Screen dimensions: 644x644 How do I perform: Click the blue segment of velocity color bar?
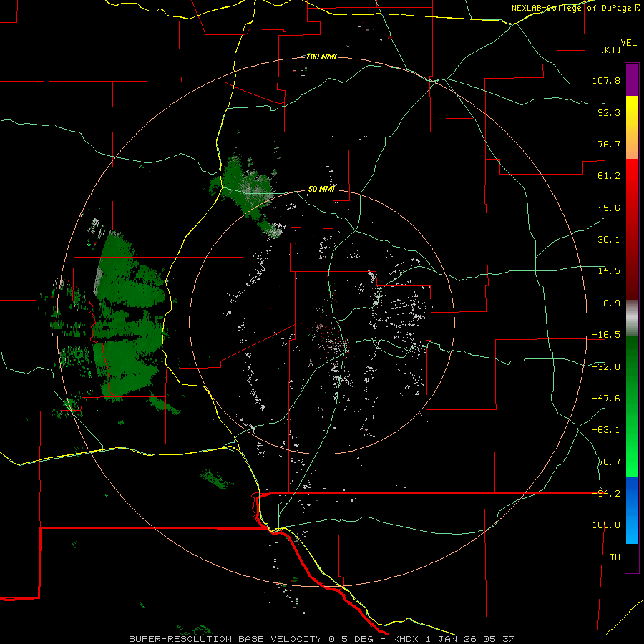632,510
